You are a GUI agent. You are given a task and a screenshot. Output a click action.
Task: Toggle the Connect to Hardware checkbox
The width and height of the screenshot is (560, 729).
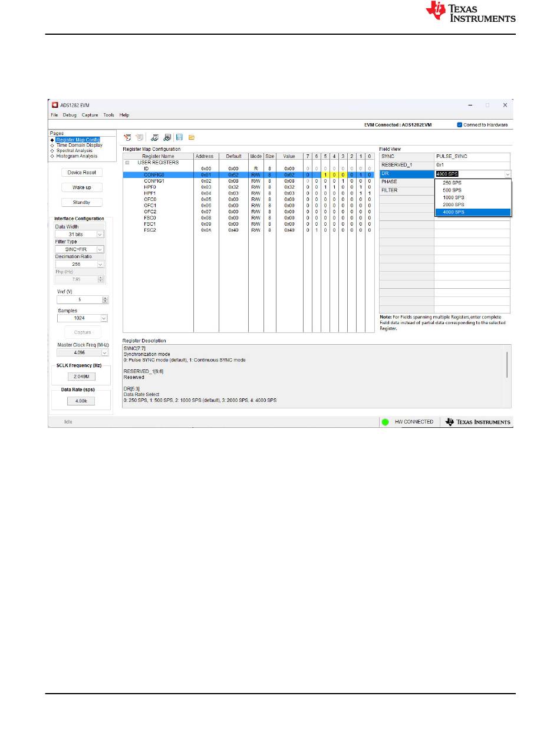point(460,125)
